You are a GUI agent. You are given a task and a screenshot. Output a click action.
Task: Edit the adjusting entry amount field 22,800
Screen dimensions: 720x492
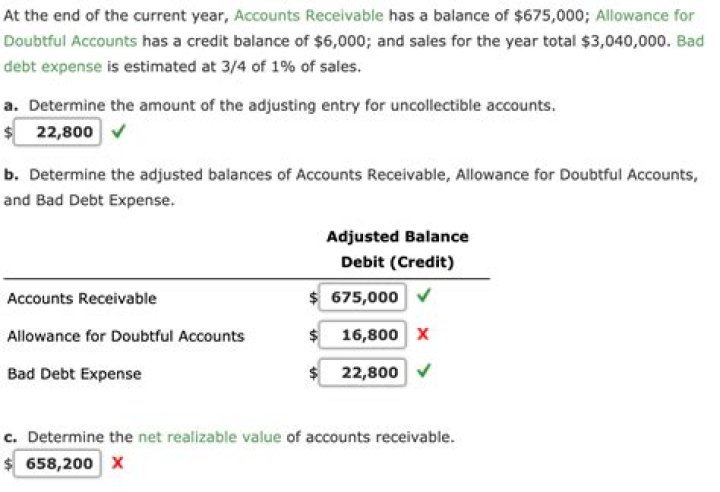tap(57, 132)
